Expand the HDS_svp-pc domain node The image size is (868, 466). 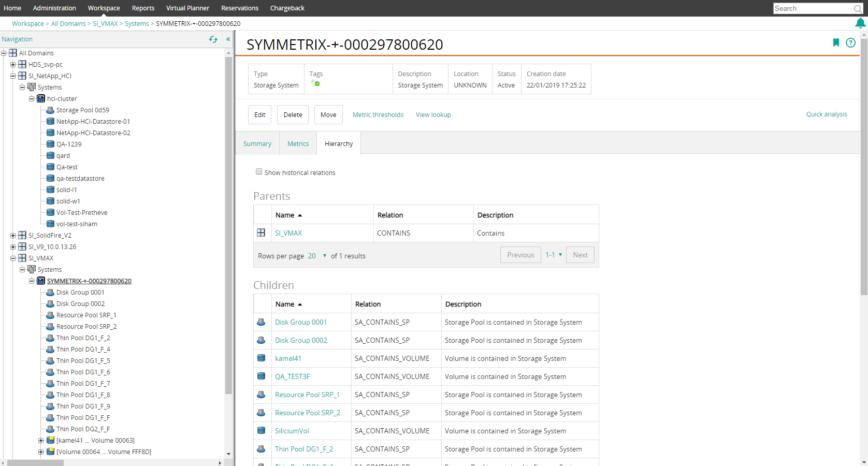(x=13, y=65)
